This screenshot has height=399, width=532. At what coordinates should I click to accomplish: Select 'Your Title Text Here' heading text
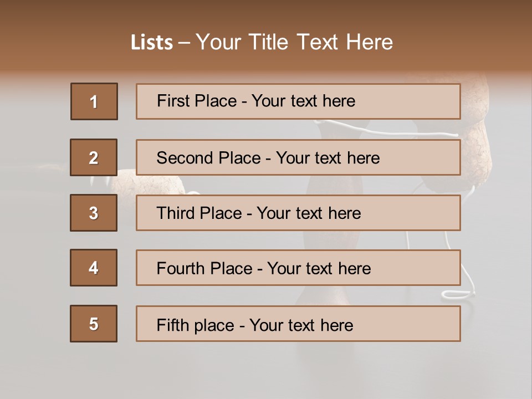point(294,42)
